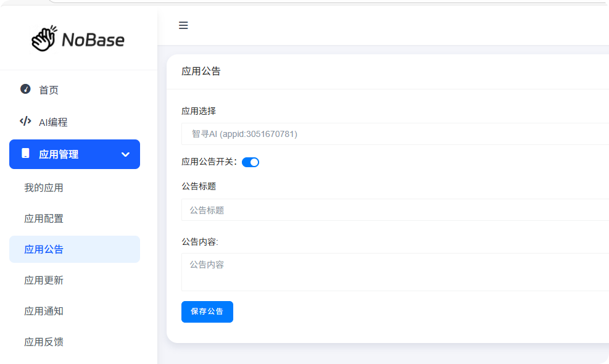
Task: Select 首页 in the navigation menu
Action: [48, 89]
